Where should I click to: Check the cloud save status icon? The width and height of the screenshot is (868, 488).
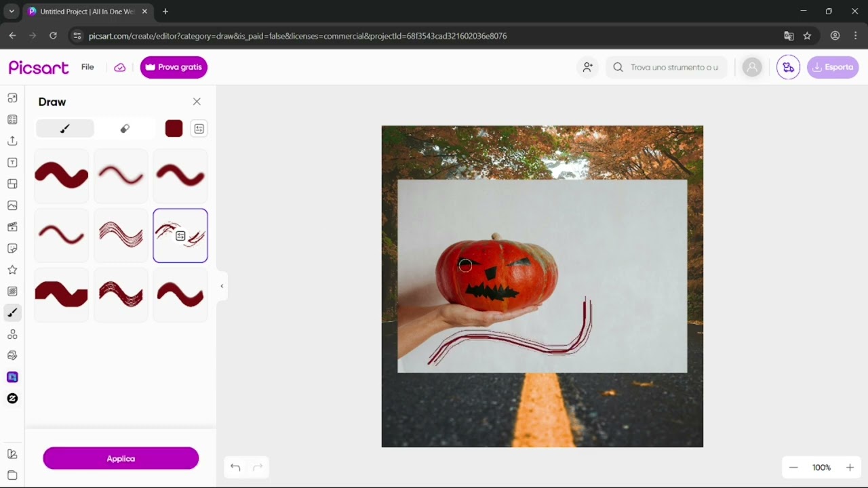120,67
